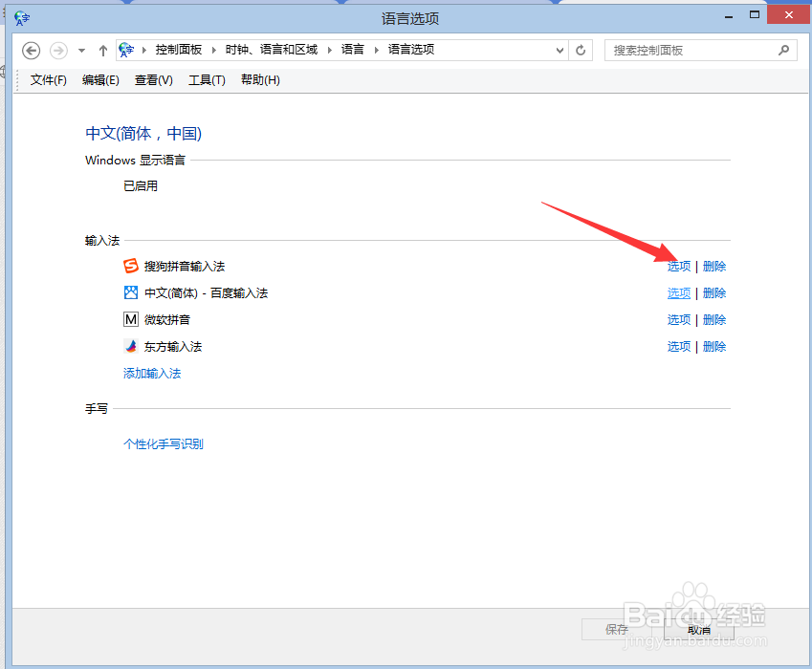This screenshot has width=812, height=669.
Task: Expand arrow after 时钟、语言和区域 breadcrumb
Action: (x=329, y=51)
